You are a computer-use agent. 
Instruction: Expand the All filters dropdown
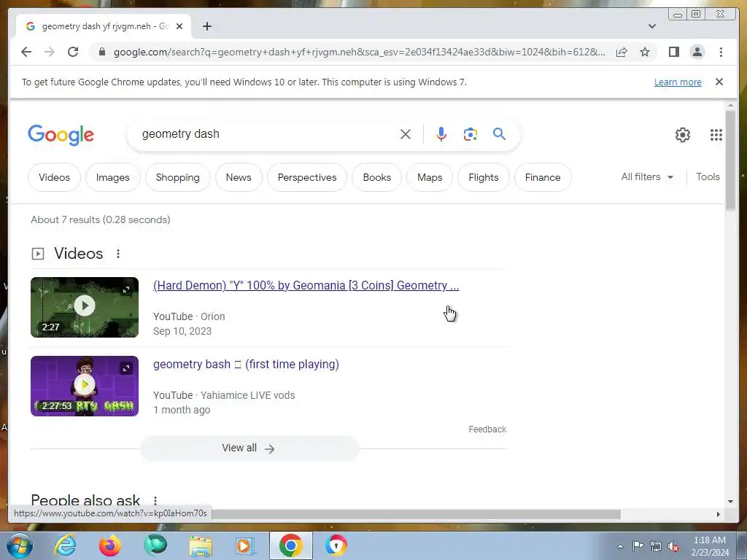tap(647, 176)
